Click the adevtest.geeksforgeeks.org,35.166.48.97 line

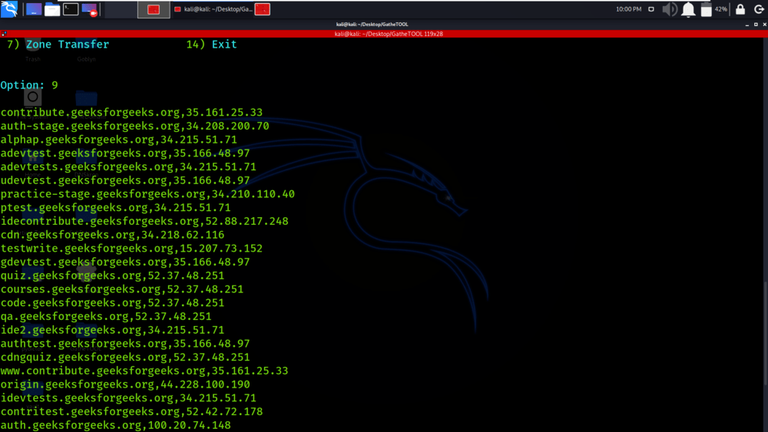click(125, 153)
